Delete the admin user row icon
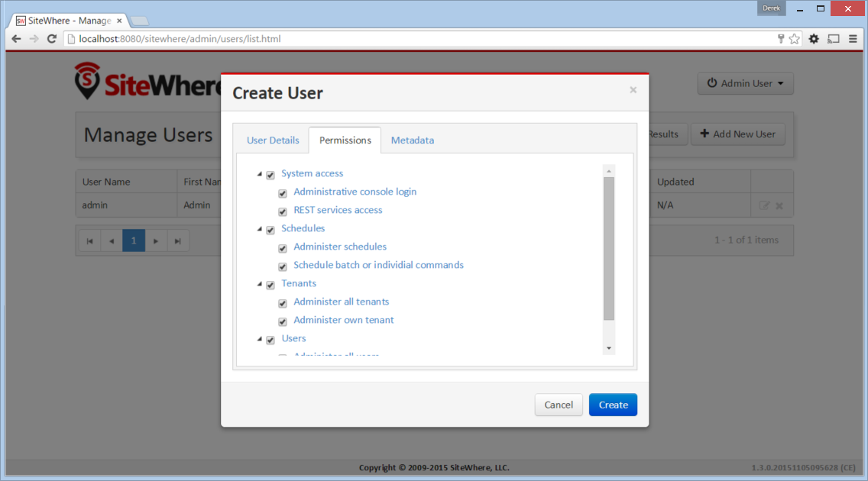The width and height of the screenshot is (868, 481). point(779,205)
